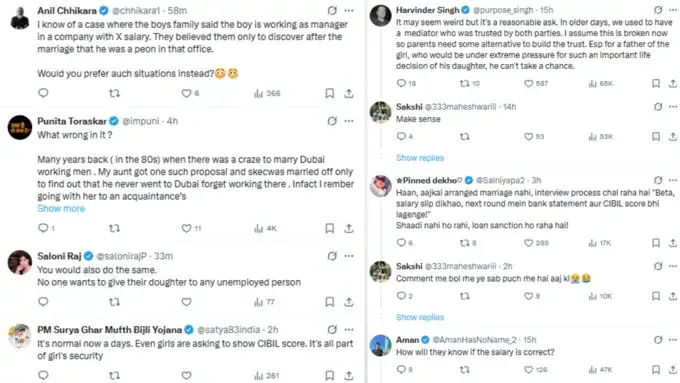Image resolution: width=680 pixels, height=383 pixels.
Task: Click Anil Chhikara's display name
Action: (x=67, y=10)
